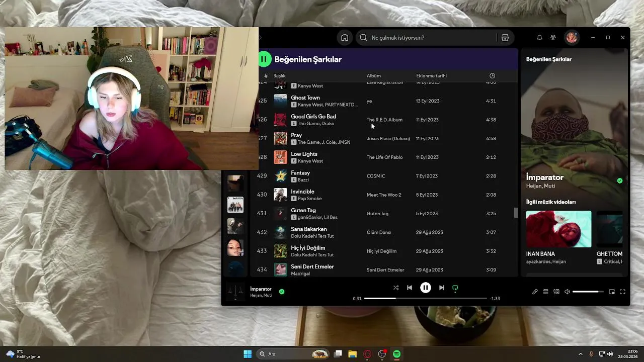Sort by the duration clock icon
Screen dimensions: 644x362
pyautogui.click(x=492, y=76)
